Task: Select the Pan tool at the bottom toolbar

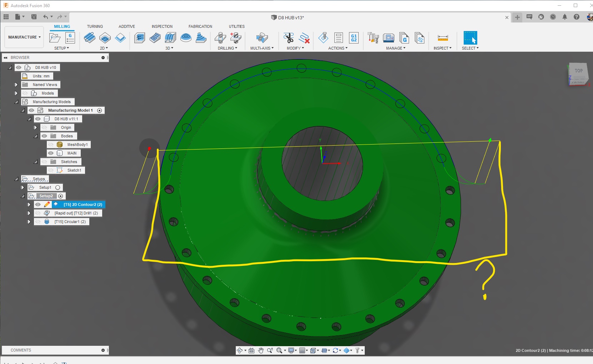Action: (x=261, y=350)
